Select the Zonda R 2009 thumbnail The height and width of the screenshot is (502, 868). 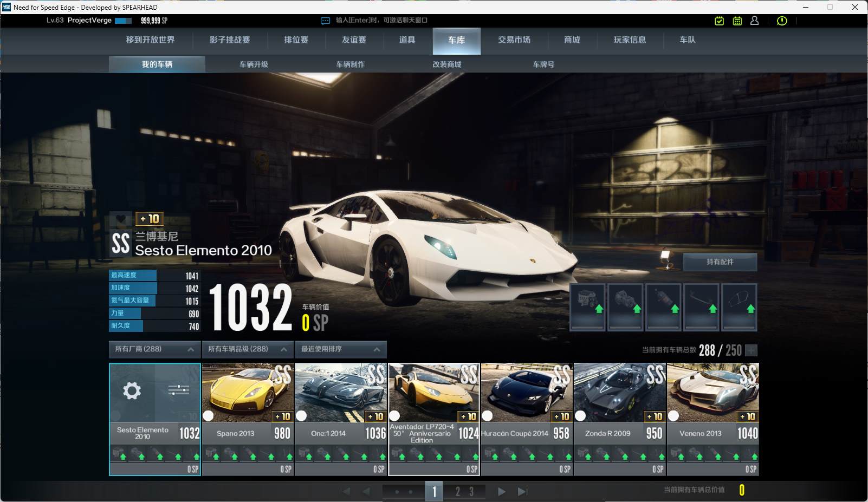pyautogui.click(x=620, y=393)
